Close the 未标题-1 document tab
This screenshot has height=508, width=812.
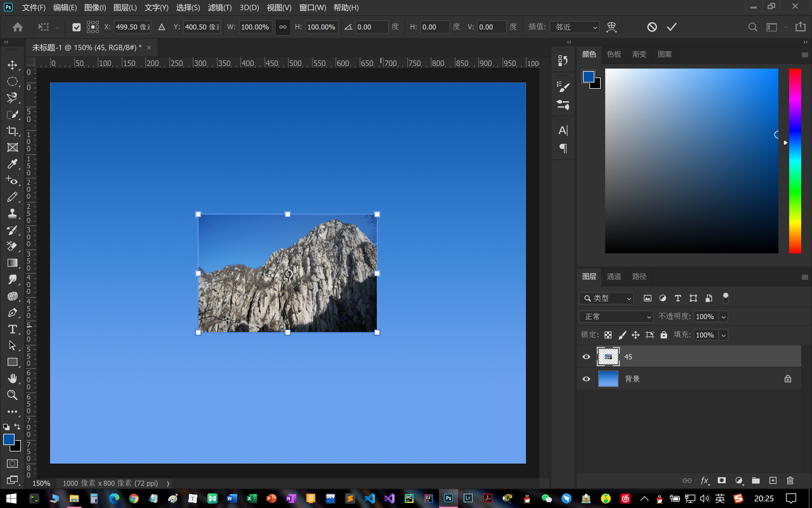coord(149,48)
